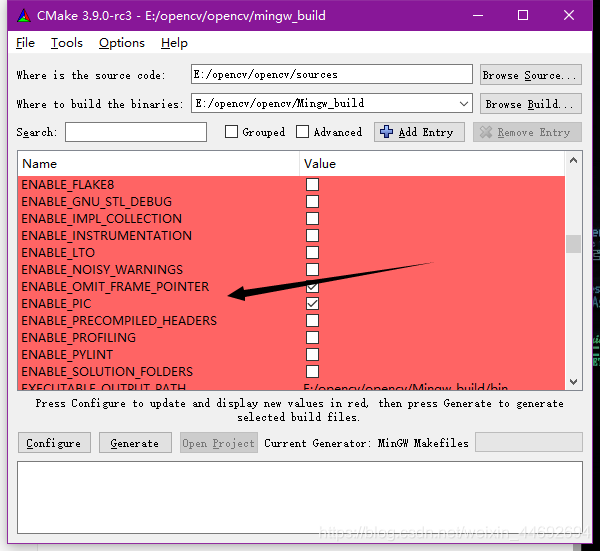600x551 pixels.
Task: Click scroll up arrow of entry list
Action: pos(573,160)
